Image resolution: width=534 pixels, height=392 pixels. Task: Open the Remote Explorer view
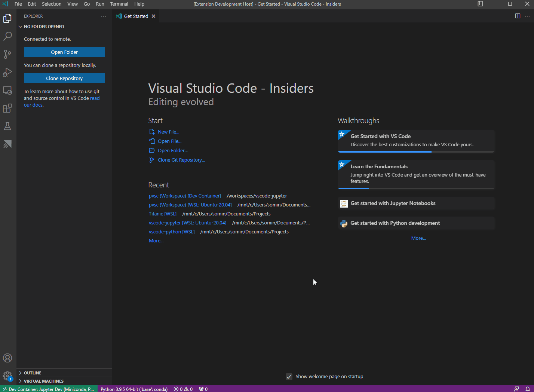(x=7, y=90)
